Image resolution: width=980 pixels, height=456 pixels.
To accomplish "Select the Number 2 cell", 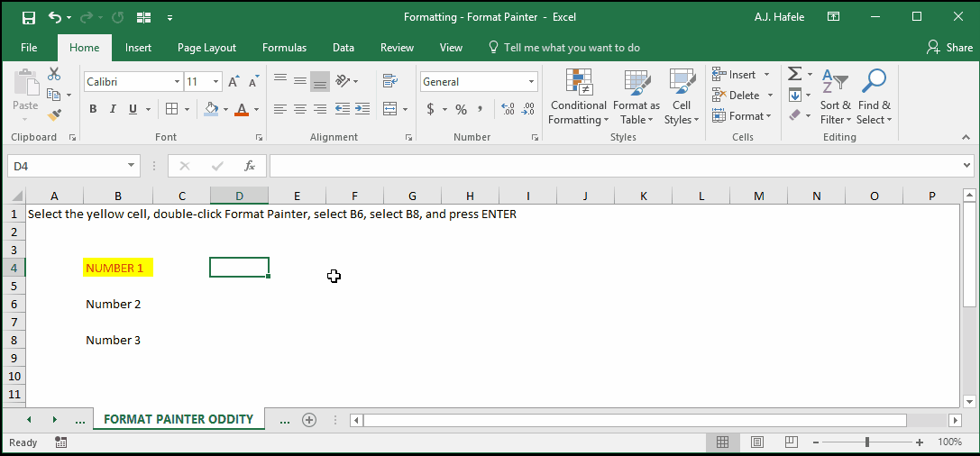I will [118, 305].
